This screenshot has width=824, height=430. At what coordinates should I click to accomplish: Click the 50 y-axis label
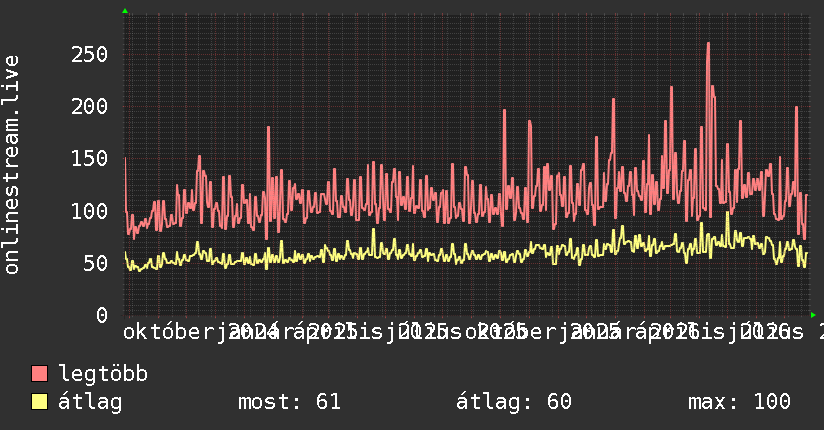(x=96, y=263)
